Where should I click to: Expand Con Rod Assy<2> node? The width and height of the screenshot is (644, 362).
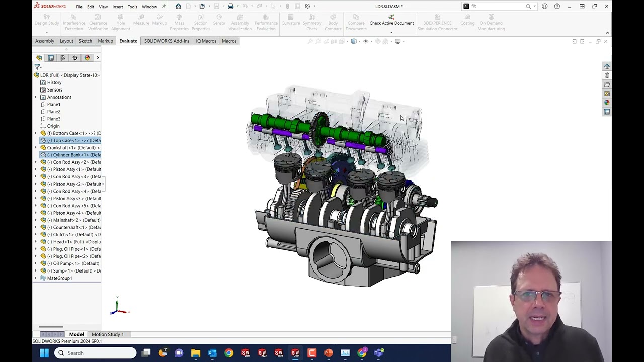36,162
